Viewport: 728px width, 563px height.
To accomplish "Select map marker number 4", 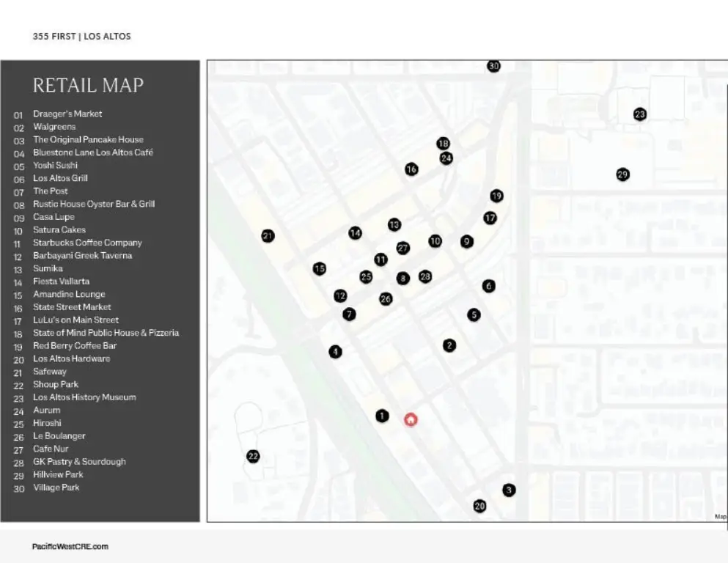I will (x=335, y=352).
